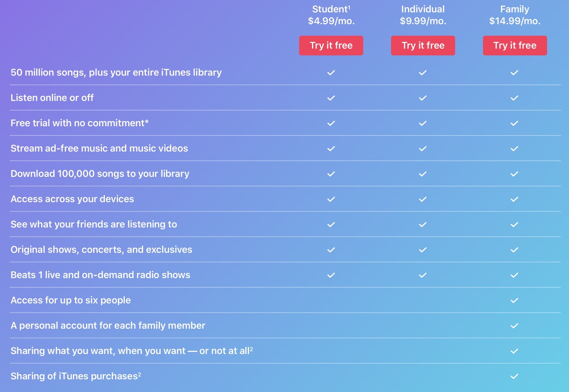Toggle the Family checkmark for six people access
This screenshot has width=569, height=392.
point(514,300)
